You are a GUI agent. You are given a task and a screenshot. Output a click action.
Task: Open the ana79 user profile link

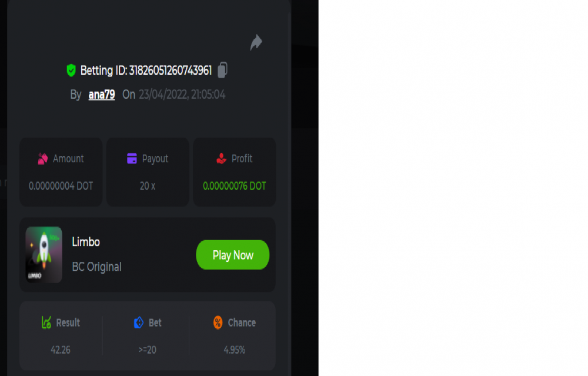click(x=102, y=95)
